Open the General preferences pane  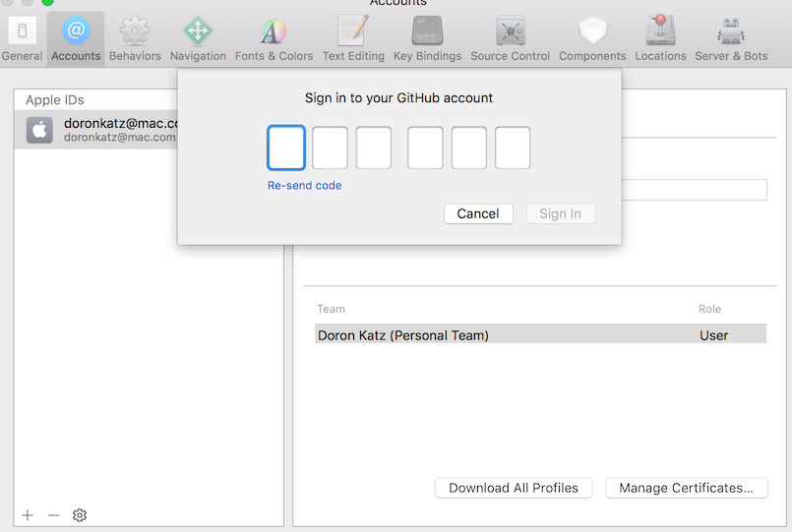tap(22, 39)
